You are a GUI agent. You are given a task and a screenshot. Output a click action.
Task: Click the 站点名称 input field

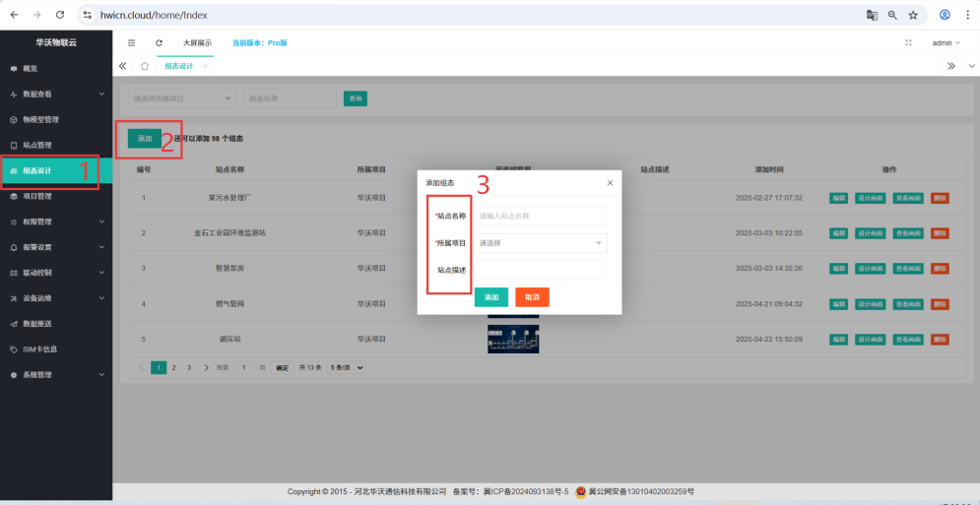coord(540,216)
